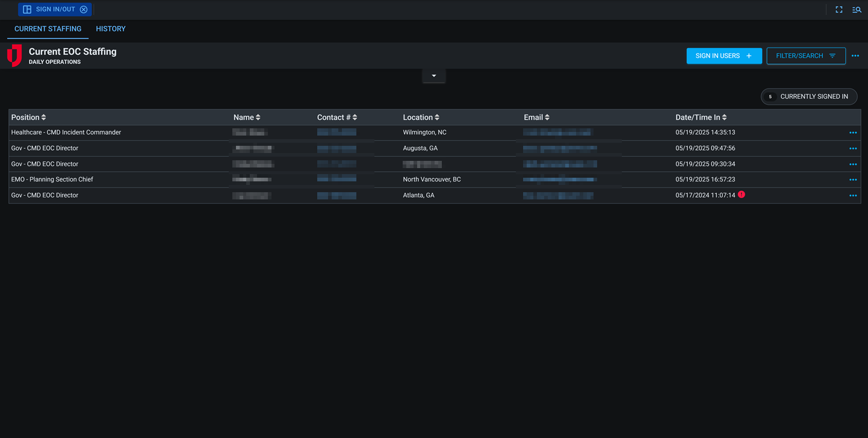This screenshot has width=868, height=438.
Task: Select the CURRENT STAFFING tab
Action: [48, 28]
